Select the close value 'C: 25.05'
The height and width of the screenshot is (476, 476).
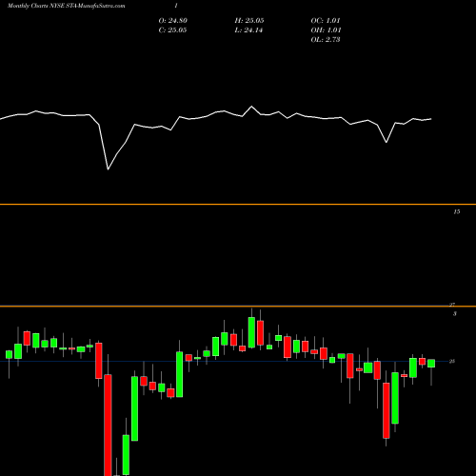coord(172,30)
